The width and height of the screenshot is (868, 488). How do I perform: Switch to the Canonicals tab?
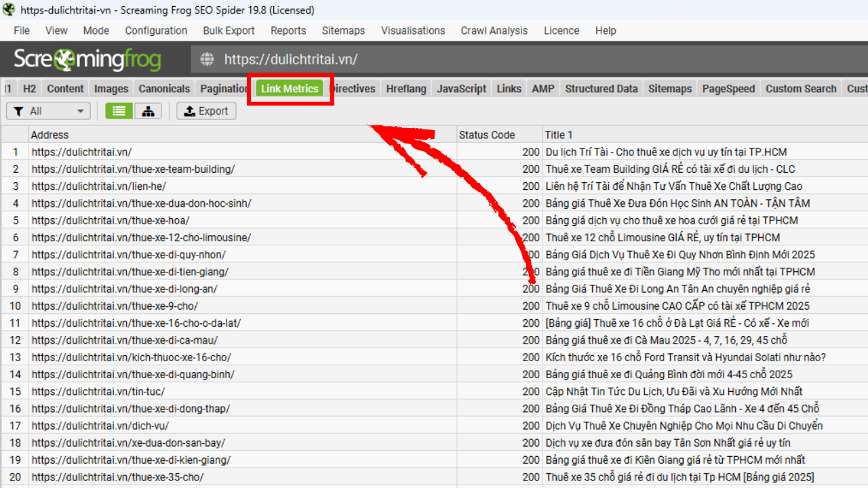[x=164, y=88]
